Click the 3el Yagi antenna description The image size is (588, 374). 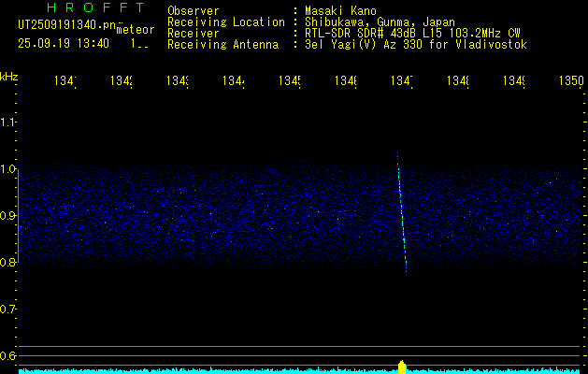click(414, 44)
